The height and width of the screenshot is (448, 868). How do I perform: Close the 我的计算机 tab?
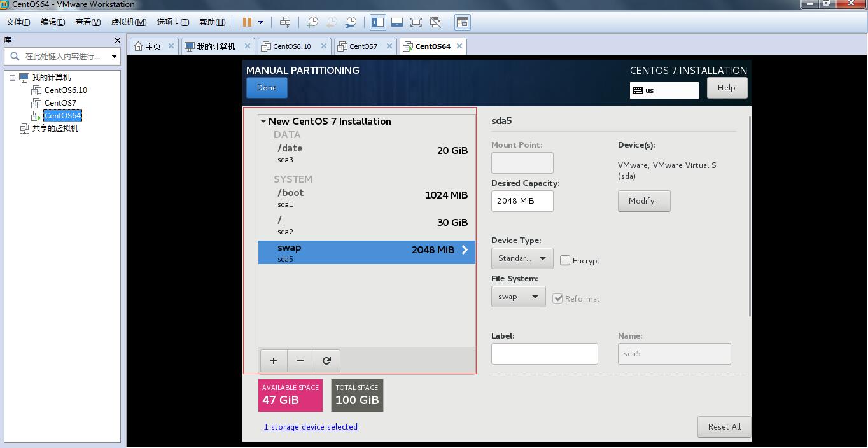(248, 46)
